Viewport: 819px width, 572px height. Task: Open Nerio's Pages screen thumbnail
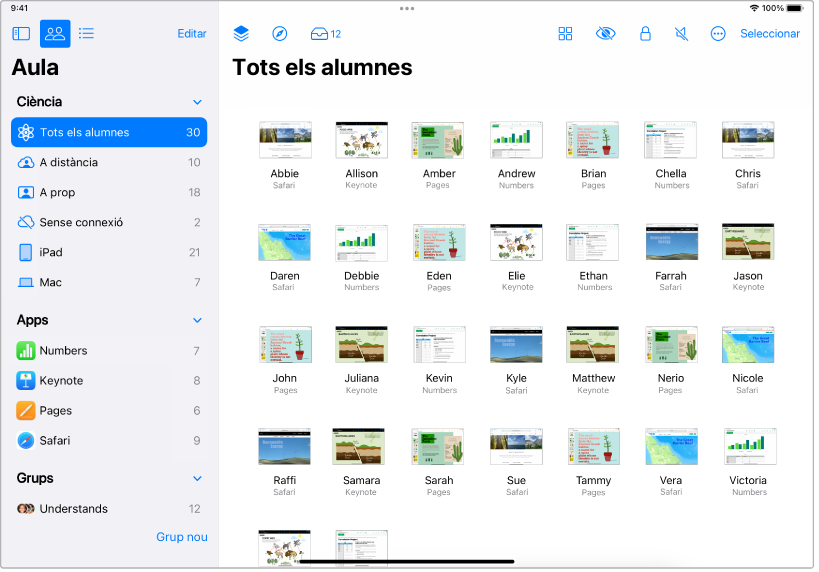click(x=672, y=345)
